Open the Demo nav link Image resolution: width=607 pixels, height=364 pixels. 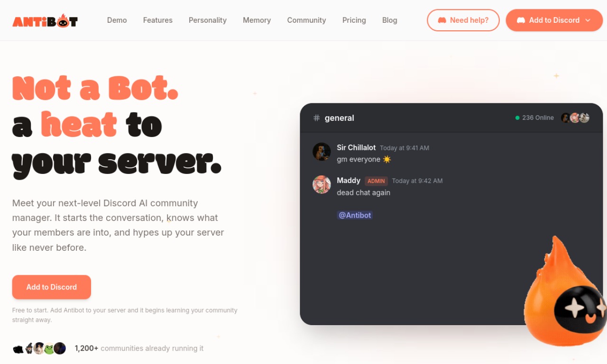(x=117, y=20)
